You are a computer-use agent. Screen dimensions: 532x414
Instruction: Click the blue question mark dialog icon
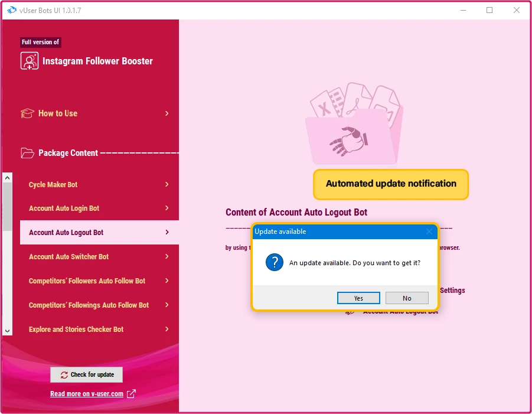click(275, 262)
